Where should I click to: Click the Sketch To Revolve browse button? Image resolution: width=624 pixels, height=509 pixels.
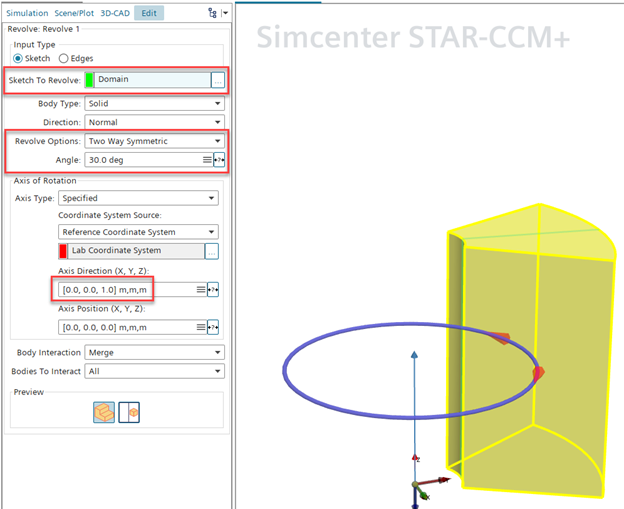coord(218,79)
